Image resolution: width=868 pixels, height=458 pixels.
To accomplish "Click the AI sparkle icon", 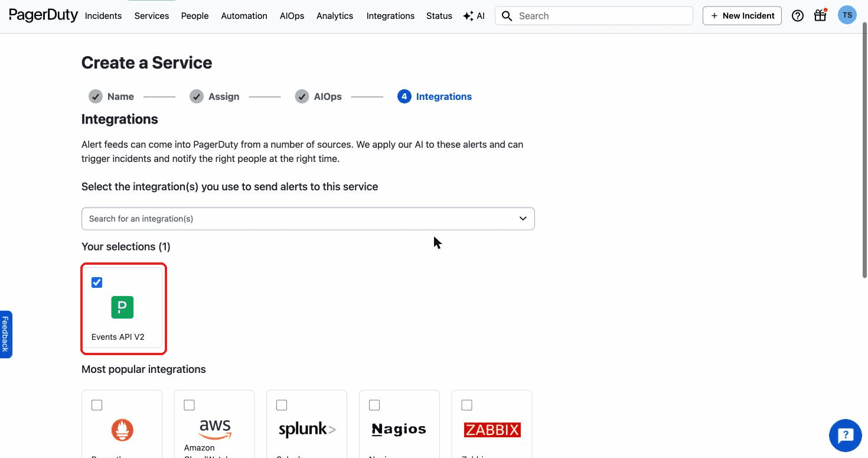I will (468, 16).
